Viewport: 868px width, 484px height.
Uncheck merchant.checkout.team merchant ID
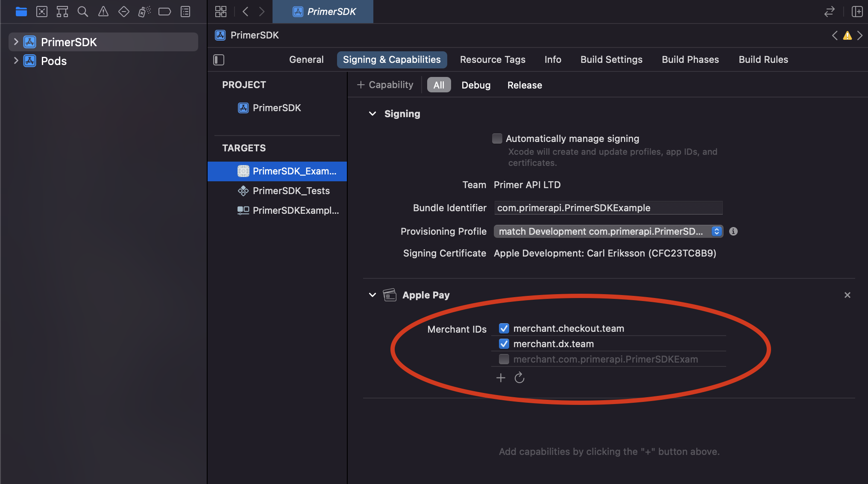click(504, 328)
